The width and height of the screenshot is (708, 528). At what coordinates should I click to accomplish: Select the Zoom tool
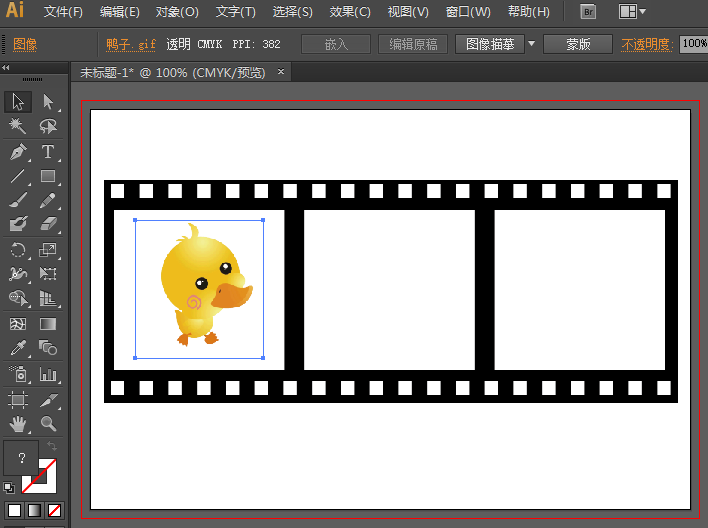(x=48, y=424)
